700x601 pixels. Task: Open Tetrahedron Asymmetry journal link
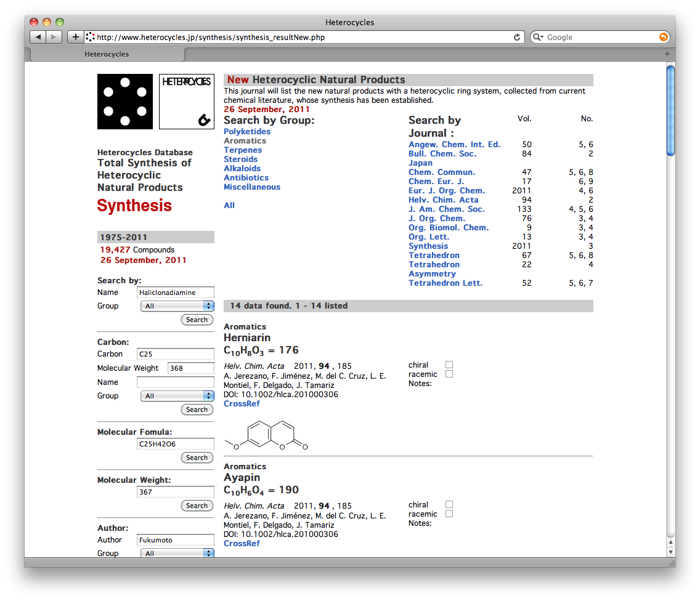point(434,269)
